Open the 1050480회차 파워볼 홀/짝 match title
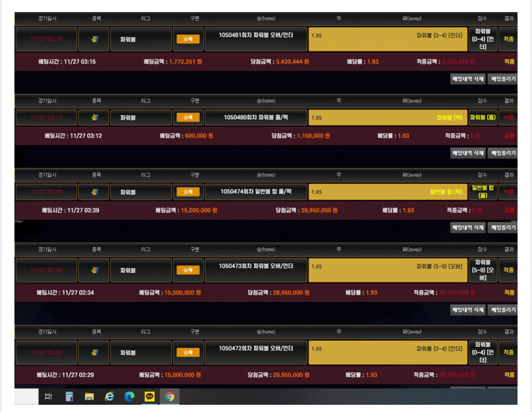Viewport: 532px width, 412px height. [256, 117]
